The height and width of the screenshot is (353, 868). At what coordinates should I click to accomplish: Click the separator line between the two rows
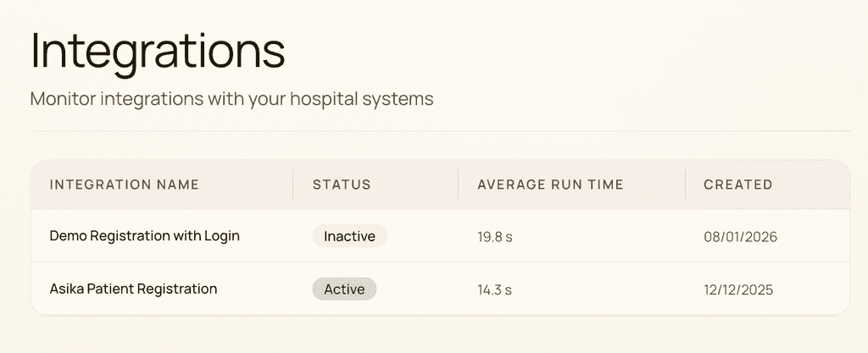(x=440, y=262)
